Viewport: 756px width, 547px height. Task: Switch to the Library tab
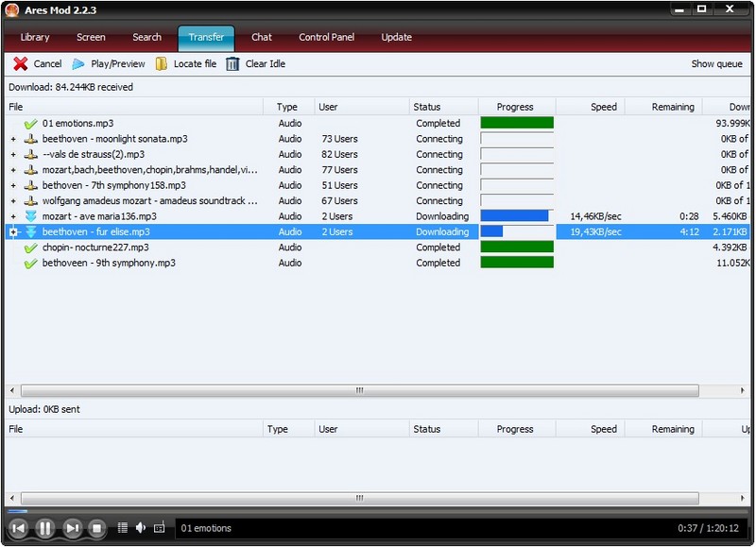pos(35,37)
